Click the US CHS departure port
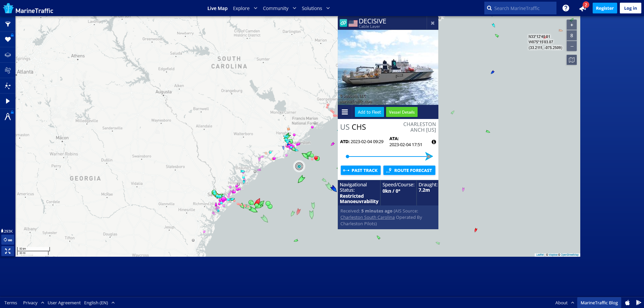The image size is (644, 308). [353, 127]
